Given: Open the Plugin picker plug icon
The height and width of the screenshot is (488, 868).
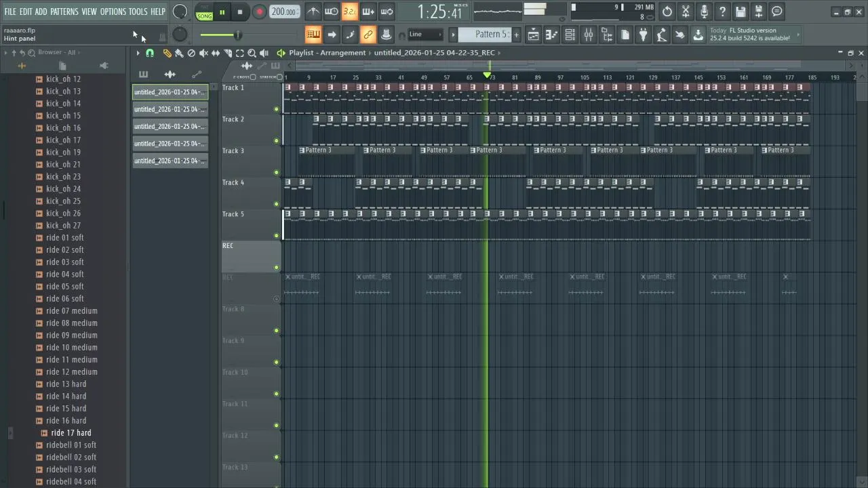Looking at the screenshot, I should point(644,35).
